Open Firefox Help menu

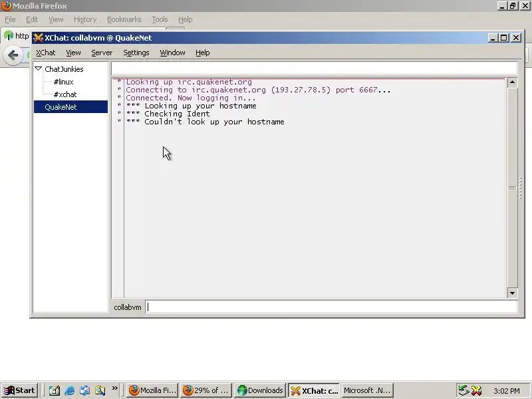coord(186,19)
